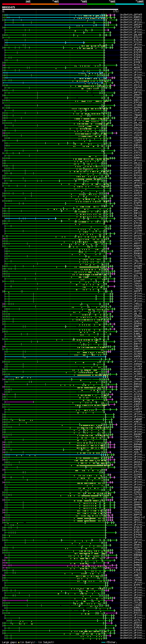The image size is (146, 644).
Task: Open the UniRef100_C5XMP4 label
Action: pos(131,550)
